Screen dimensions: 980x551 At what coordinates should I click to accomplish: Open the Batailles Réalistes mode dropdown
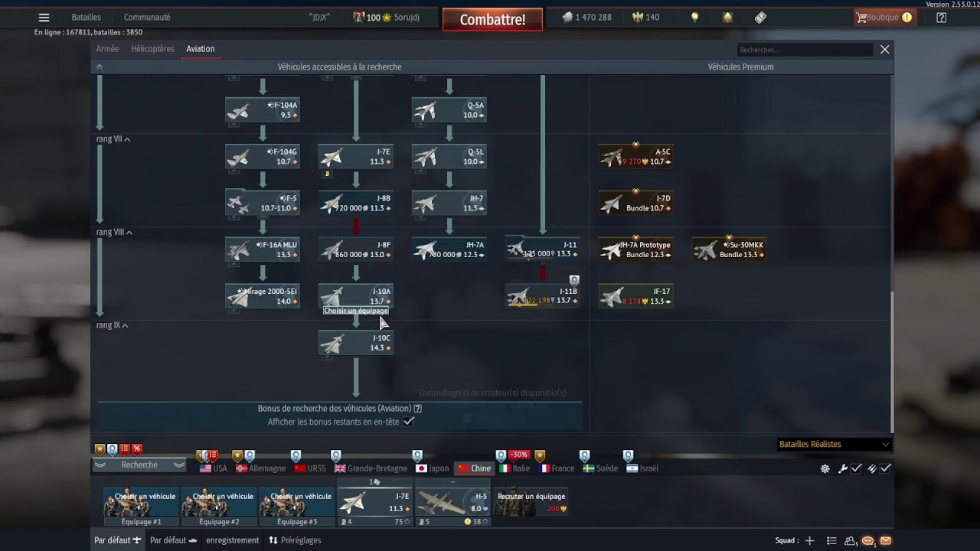[x=834, y=444]
